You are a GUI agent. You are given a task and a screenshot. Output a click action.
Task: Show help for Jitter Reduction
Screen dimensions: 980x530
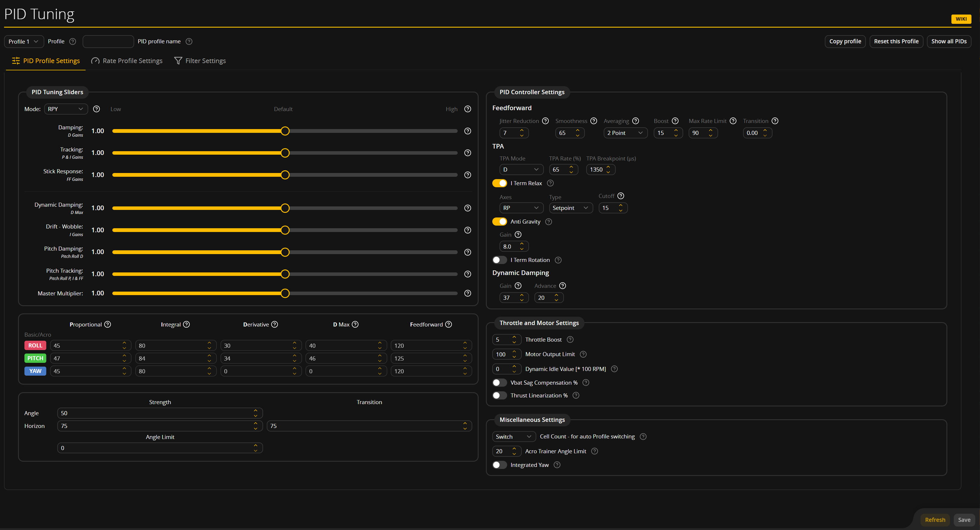545,121
